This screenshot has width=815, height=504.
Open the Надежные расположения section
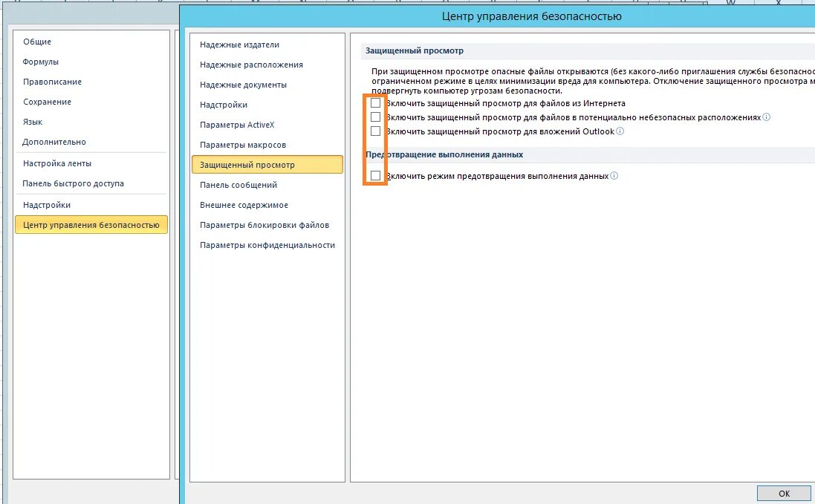[267, 65]
